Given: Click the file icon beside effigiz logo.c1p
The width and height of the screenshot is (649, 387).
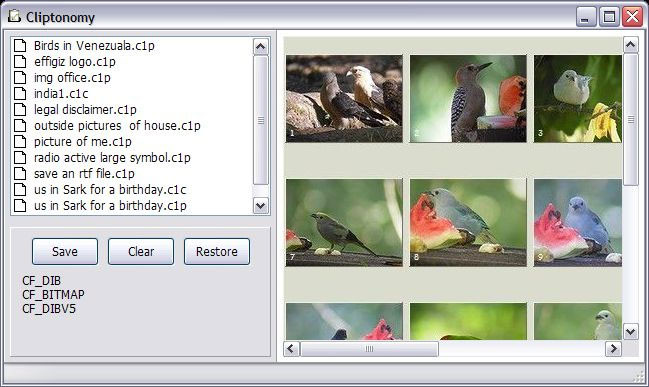Looking at the screenshot, I should coord(20,61).
